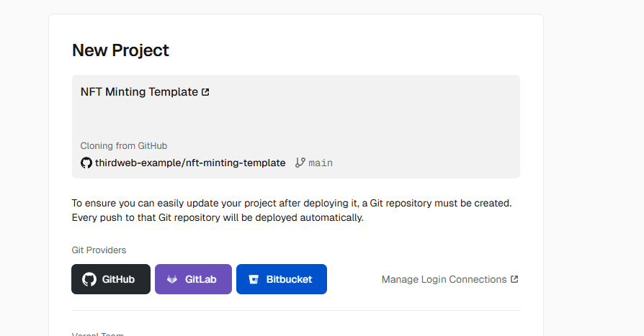
Task: Click the Cloning from GitHub label
Action: click(124, 145)
